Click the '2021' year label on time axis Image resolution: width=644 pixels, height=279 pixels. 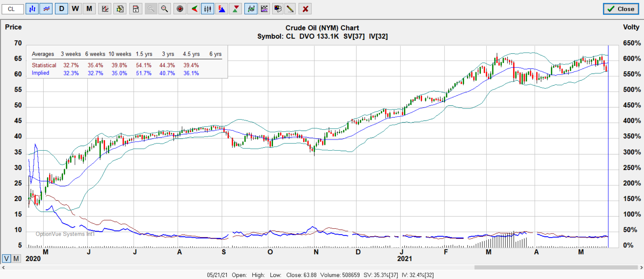(404, 259)
